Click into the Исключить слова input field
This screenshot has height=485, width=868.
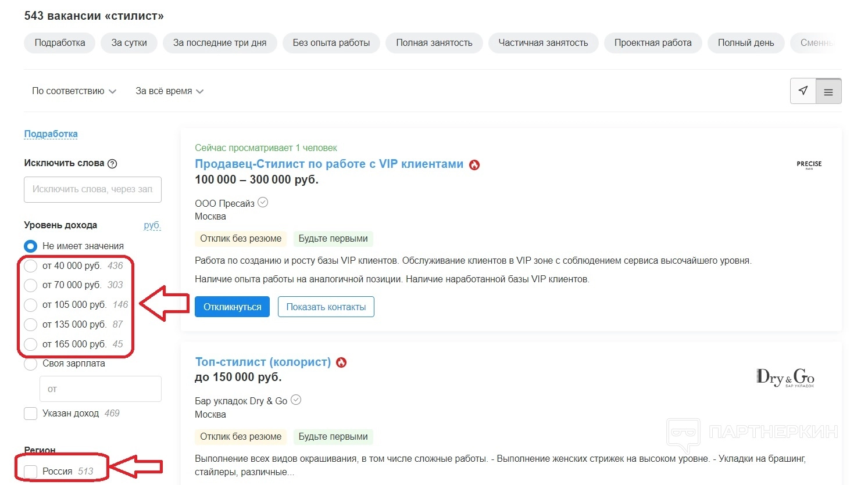(92, 189)
